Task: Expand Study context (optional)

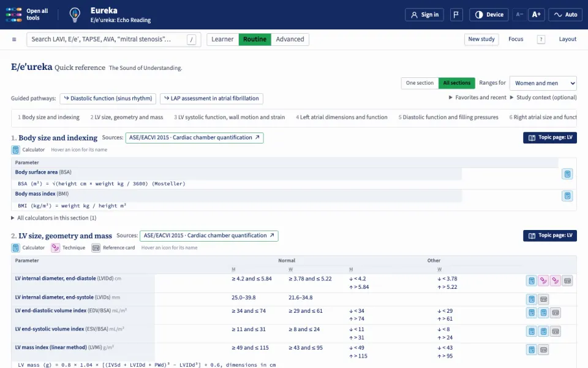Action: tap(543, 98)
